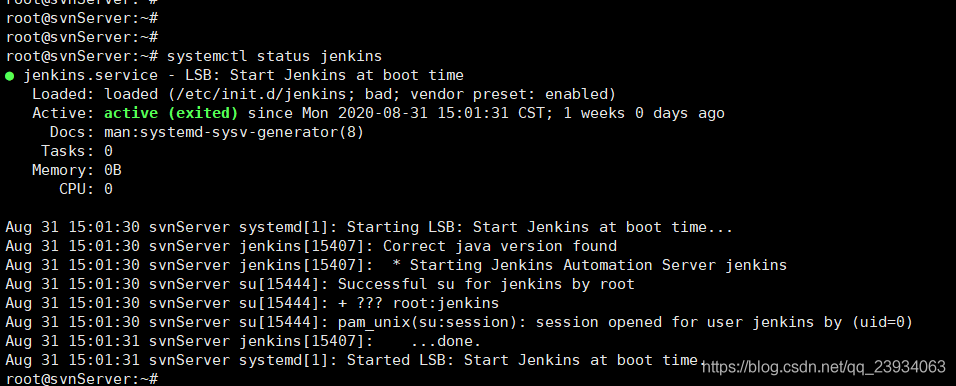Click log line 'Successful su for jenkins by root'

[320, 284]
